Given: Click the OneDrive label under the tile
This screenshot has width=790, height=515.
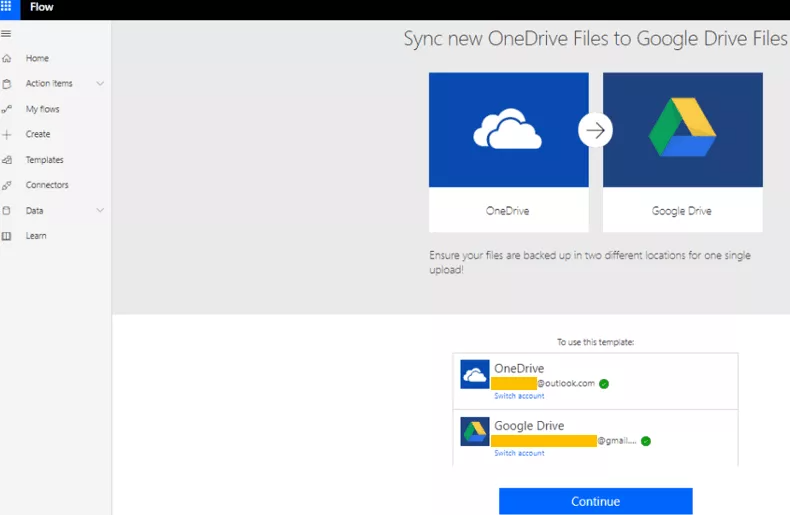Looking at the screenshot, I should [x=507, y=211].
